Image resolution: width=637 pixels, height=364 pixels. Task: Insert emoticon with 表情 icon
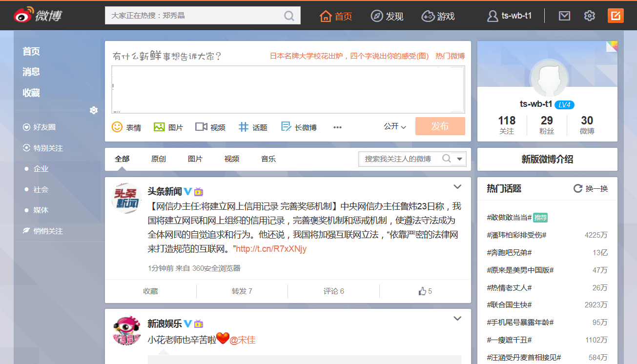coord(126,127)
